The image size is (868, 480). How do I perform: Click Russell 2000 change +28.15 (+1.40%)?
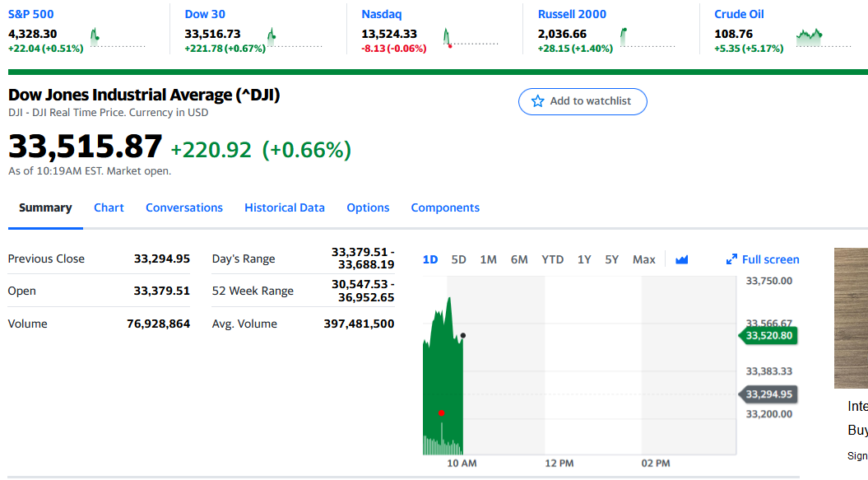pos(575,49)
